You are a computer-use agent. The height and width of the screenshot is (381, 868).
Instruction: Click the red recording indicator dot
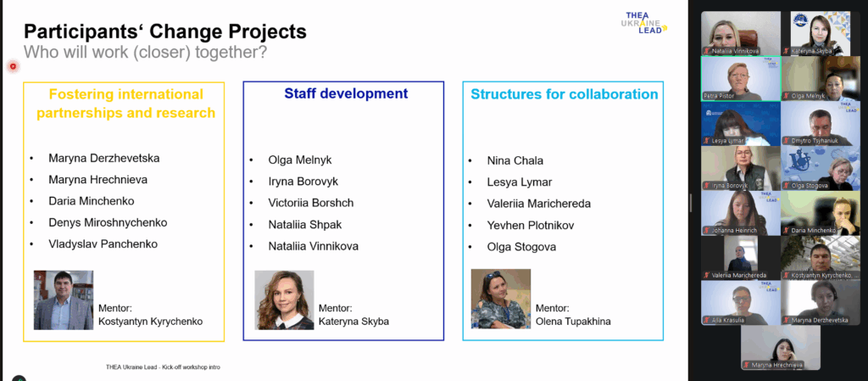coord(13,66)
